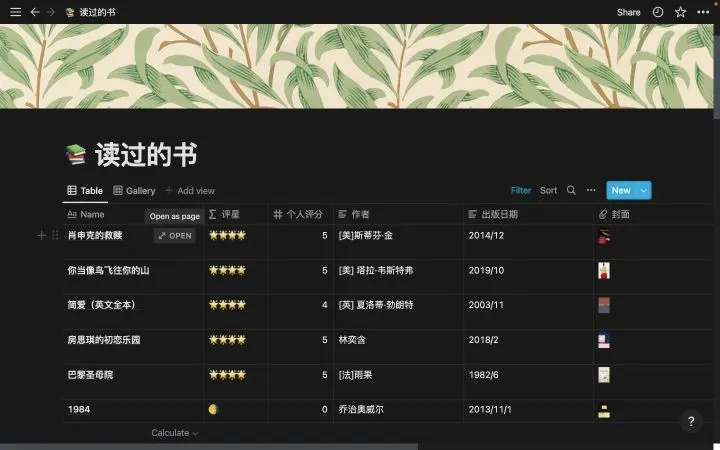View page updates clock icon
Image resolution: width=720 pixels, height=450 pixels.
click(x=658, y=12)
